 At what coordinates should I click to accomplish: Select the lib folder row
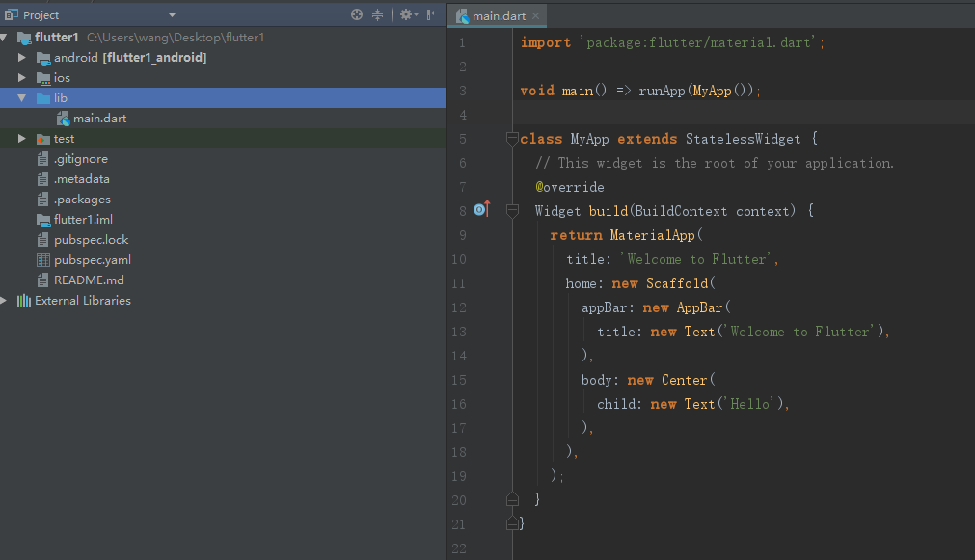pos(223,97)
